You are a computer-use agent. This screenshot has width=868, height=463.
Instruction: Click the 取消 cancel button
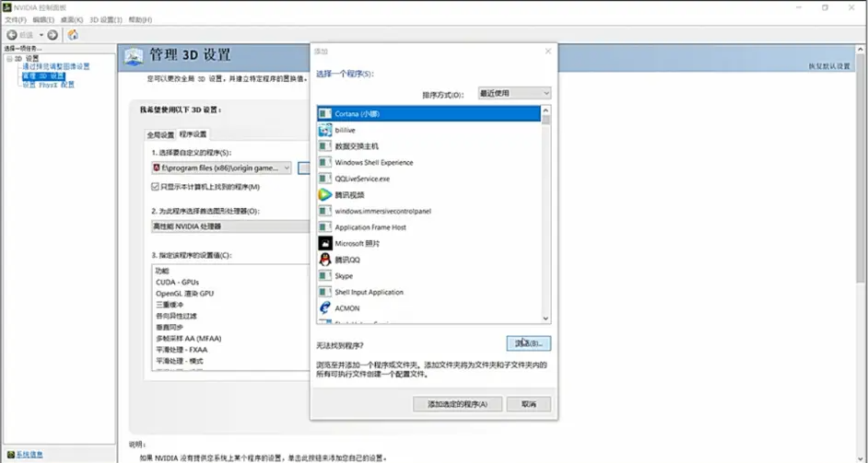(529, 404)
